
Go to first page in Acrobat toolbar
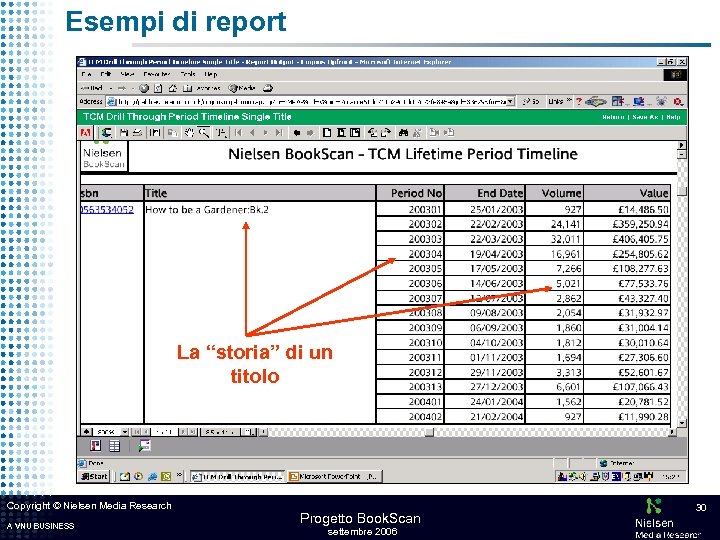point(238,133)
